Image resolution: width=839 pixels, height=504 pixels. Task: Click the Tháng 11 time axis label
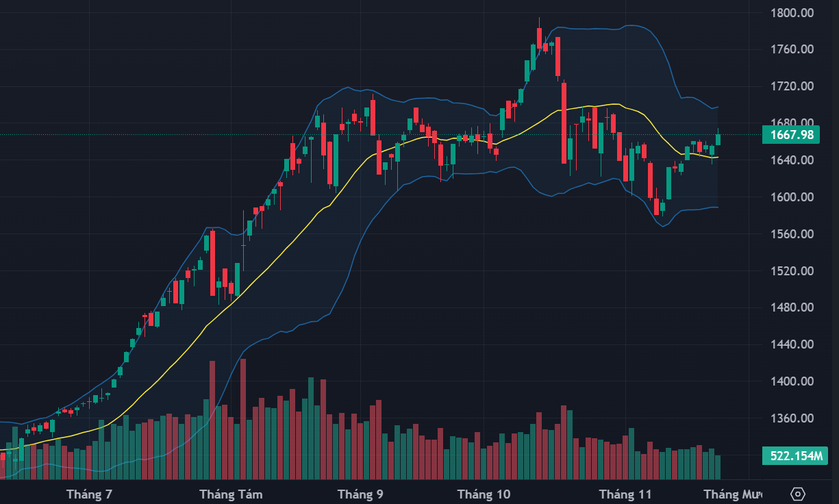coord(625,494)
